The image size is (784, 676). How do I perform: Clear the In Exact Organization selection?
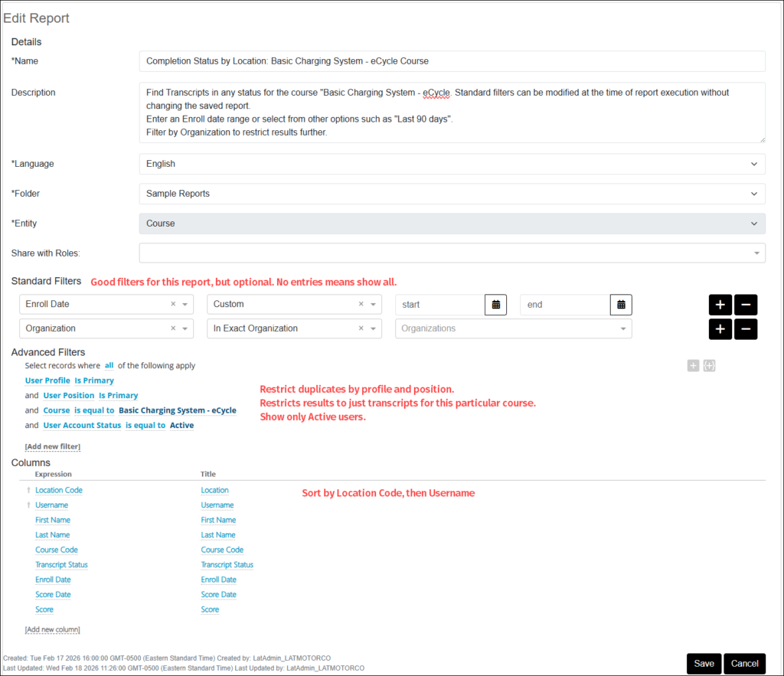[x=361, y=328]
